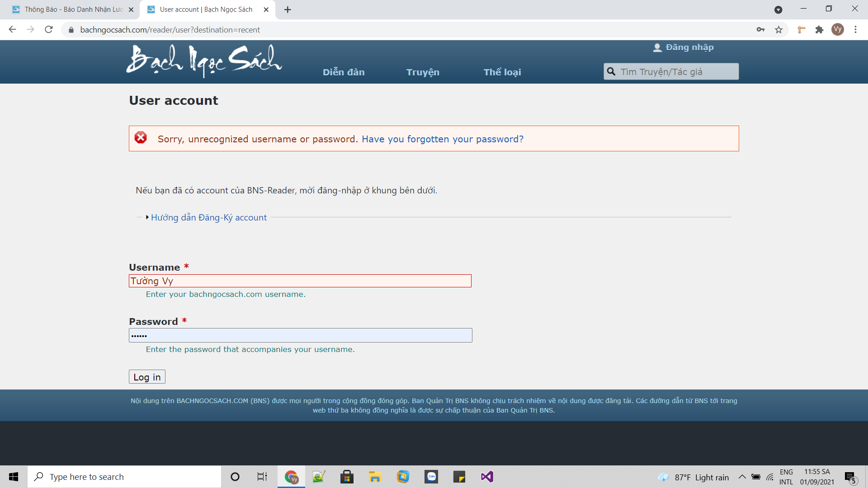Show hidden system tray icons
The height and width of the screenshot is (488, 868).
click(742, 477)
